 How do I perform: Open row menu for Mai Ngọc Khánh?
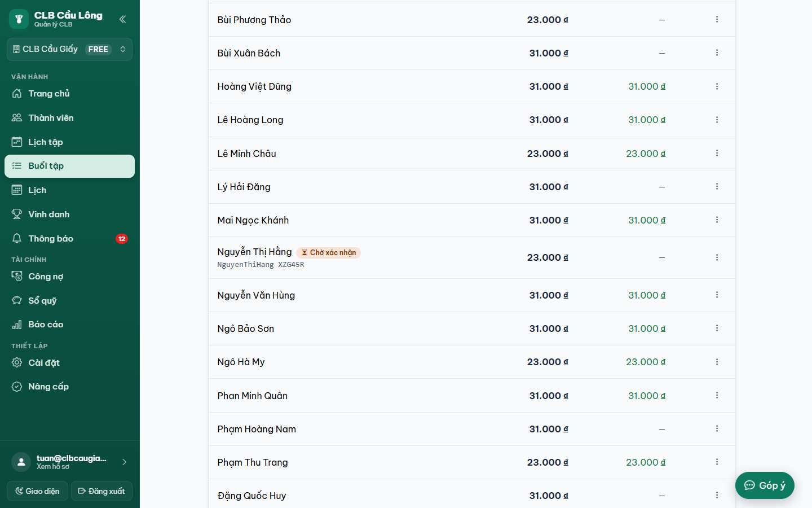[717, 220]
